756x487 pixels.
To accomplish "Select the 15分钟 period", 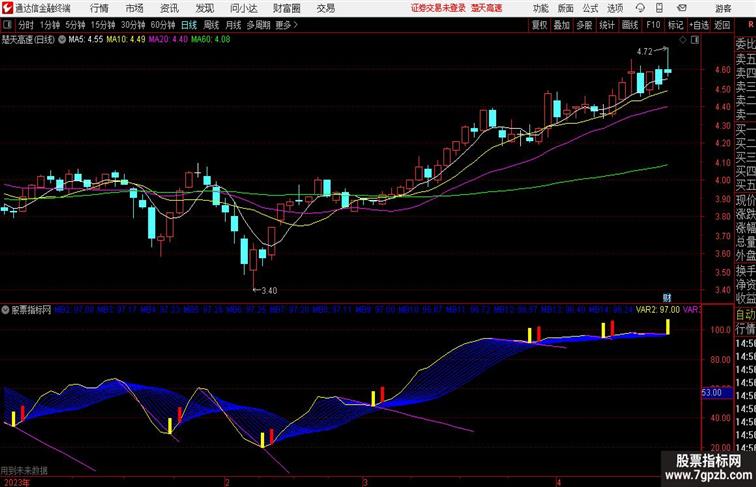I will point(103,25).
